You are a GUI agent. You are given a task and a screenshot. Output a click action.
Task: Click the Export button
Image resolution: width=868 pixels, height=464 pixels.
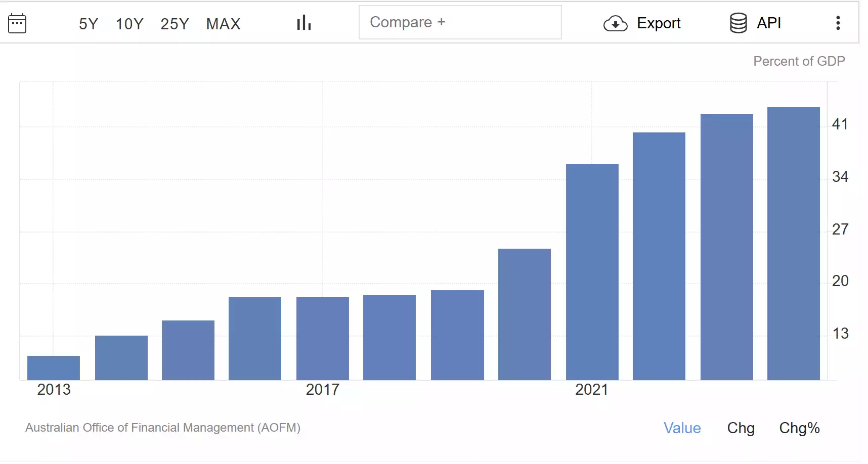tap(643, 23)
